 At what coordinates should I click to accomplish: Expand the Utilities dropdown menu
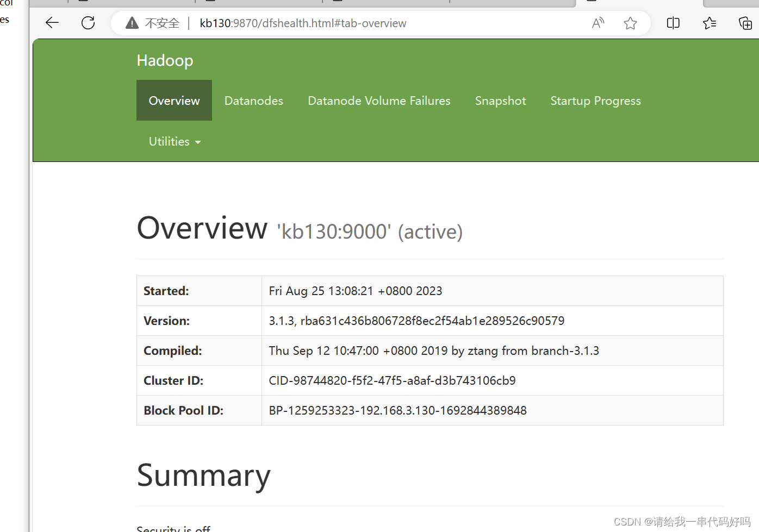[x=175, y=141]
